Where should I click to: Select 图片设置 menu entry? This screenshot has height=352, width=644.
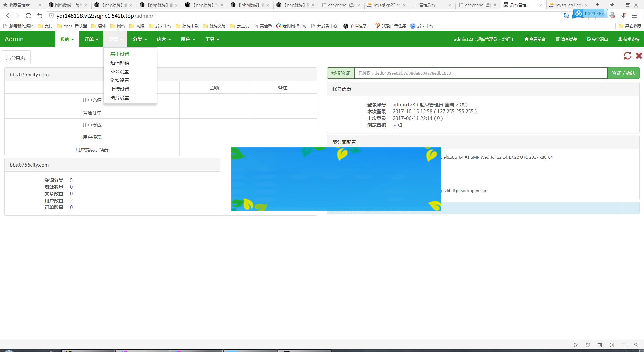(x=120, y=98)
